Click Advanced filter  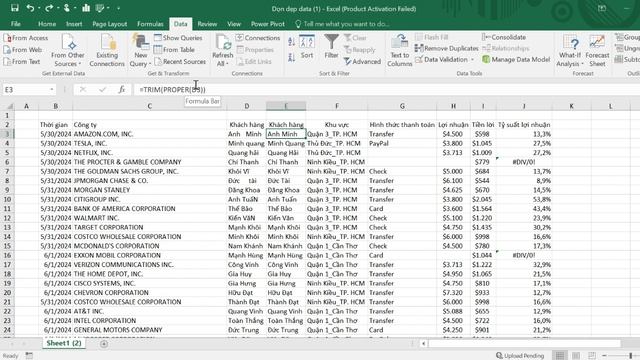pyautogui.click(x=362, y=62)
